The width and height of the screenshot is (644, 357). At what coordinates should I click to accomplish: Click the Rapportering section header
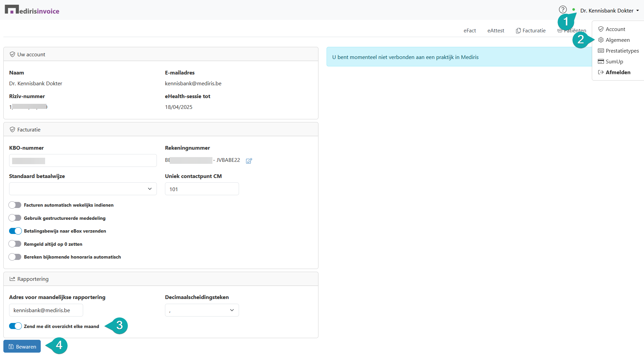pyautogui.click(x=161, y=279)
